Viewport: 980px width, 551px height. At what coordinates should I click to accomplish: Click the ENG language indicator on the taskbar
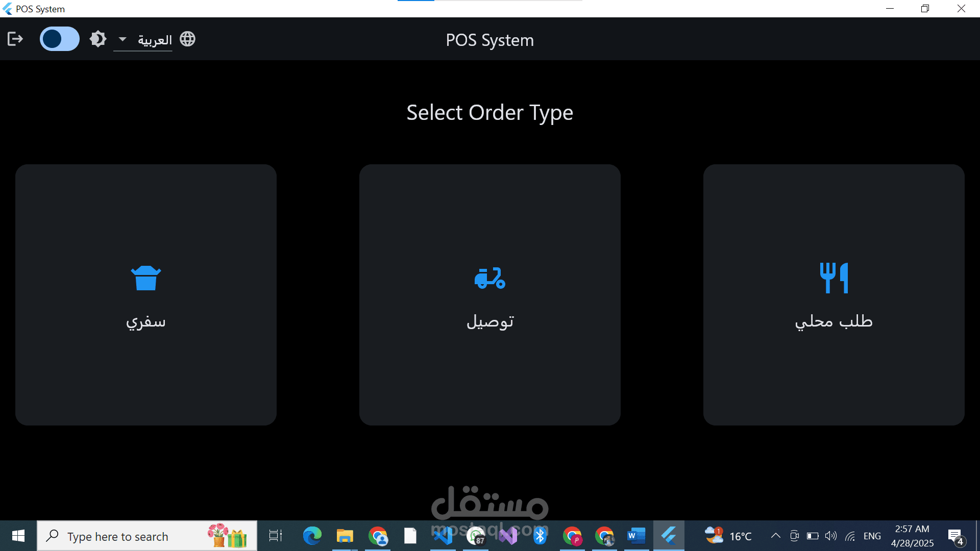872,536
